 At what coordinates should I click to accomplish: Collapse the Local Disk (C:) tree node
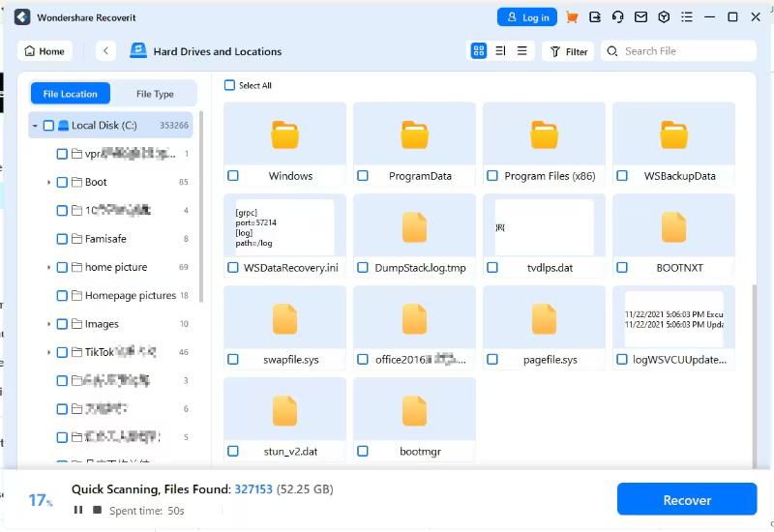point(35,126)
